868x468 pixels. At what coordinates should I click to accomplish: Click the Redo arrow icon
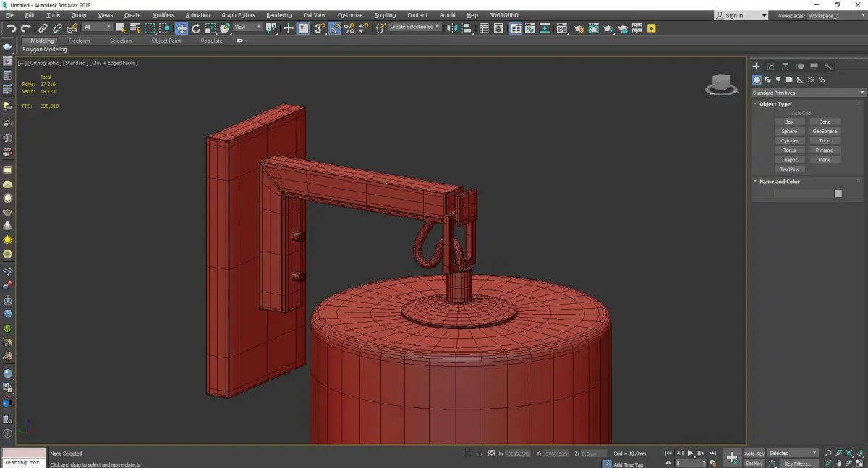coord(26,28)
